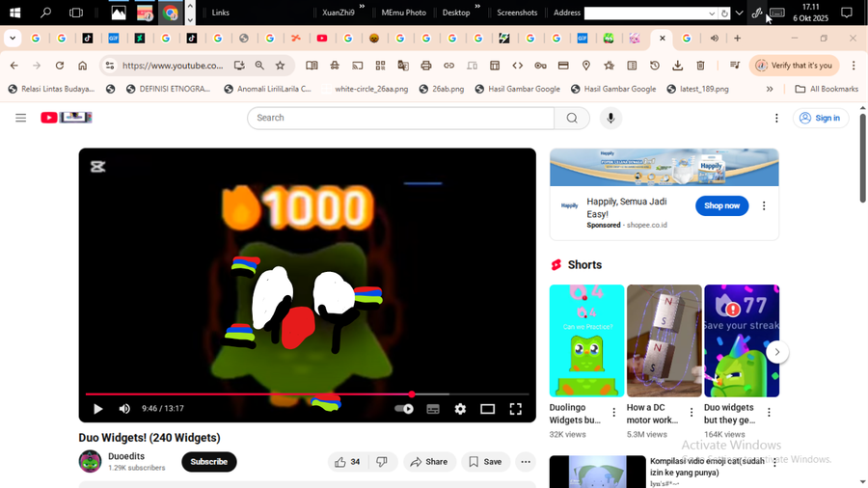Open Chrome three-dot main menu
The height and width of the screenshot is (488, 868).
854,66
